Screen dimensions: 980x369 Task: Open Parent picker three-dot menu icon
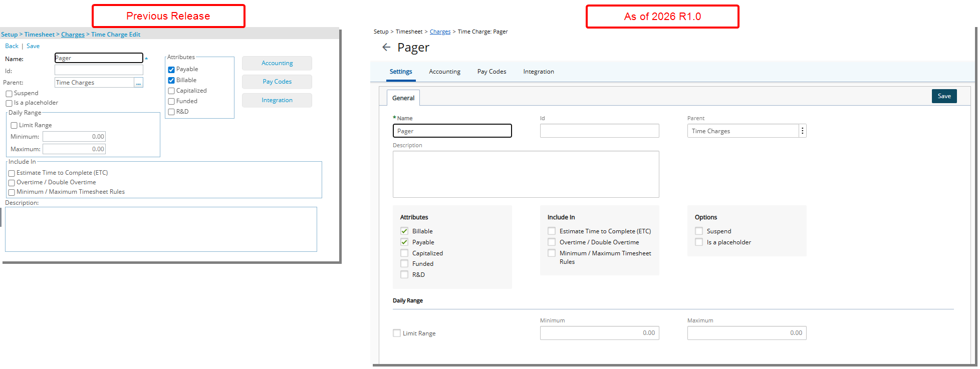coord(802,131)
